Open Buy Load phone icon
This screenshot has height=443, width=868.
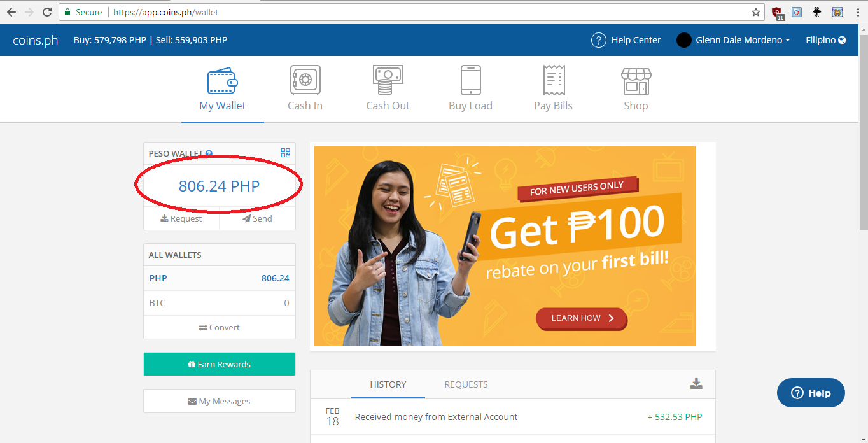coord(470,80)
